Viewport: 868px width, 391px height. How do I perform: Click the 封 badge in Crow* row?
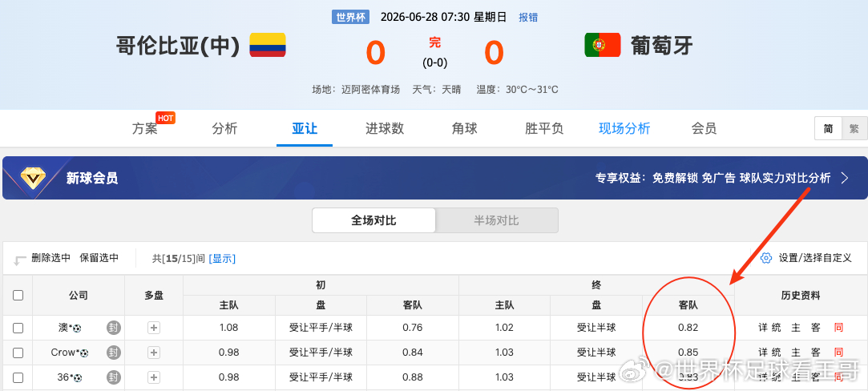point(114,353)
